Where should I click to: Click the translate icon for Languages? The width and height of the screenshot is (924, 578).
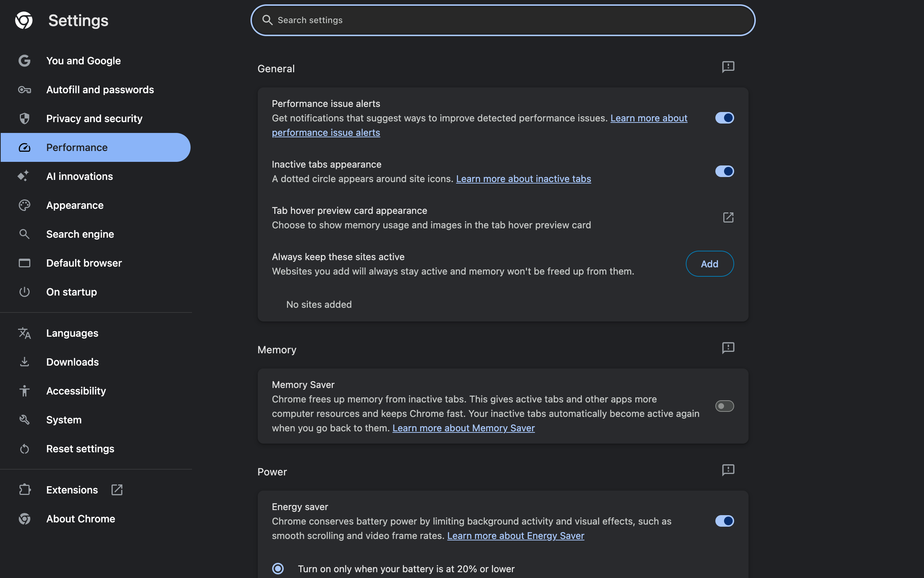coord(25,333)
